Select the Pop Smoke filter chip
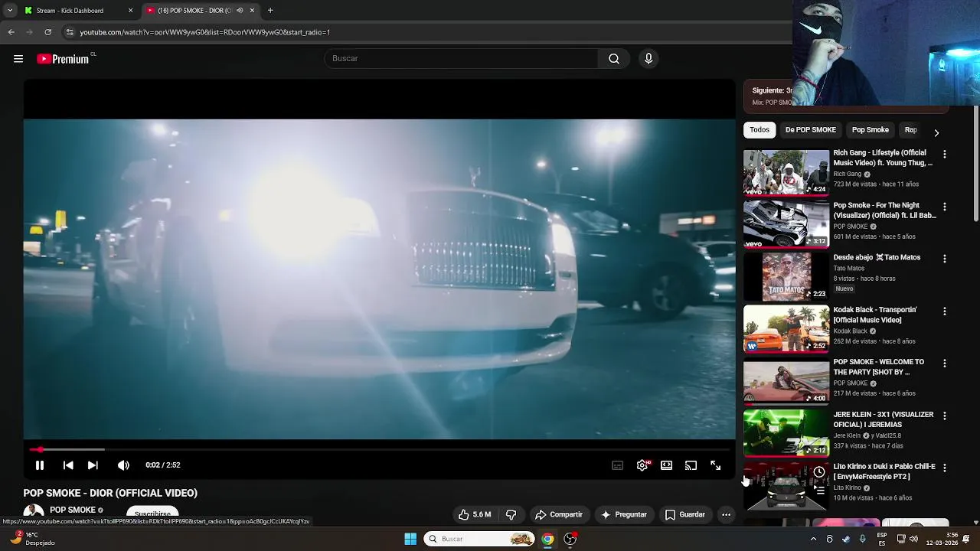The height and width of the screenshot is (551, 980). pyautogui.click(x=871, y=130)
